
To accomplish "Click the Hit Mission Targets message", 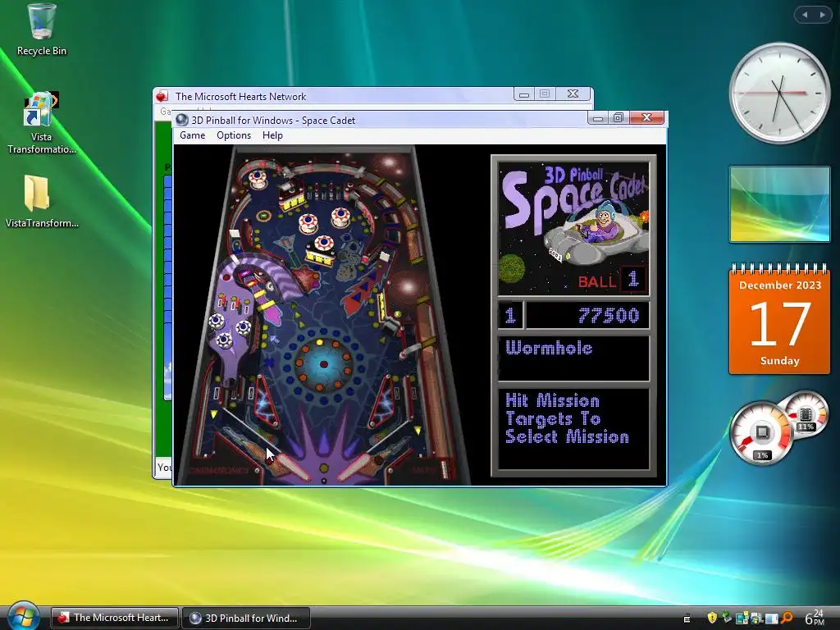I will pos(567,418).
